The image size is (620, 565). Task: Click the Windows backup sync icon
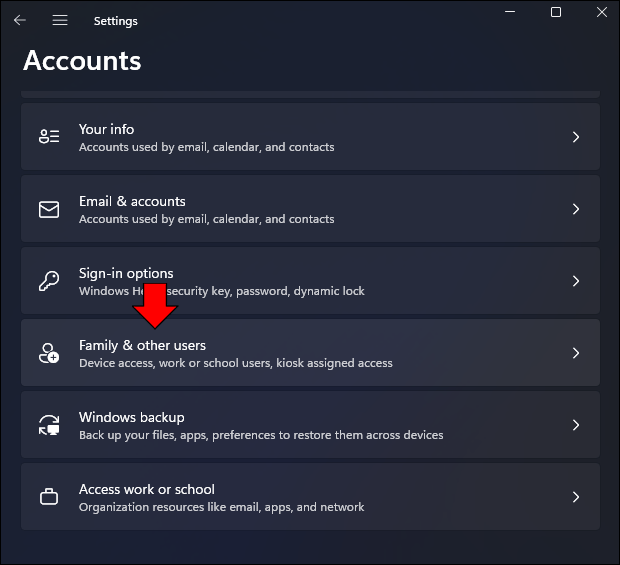click(x=49, y=425)
